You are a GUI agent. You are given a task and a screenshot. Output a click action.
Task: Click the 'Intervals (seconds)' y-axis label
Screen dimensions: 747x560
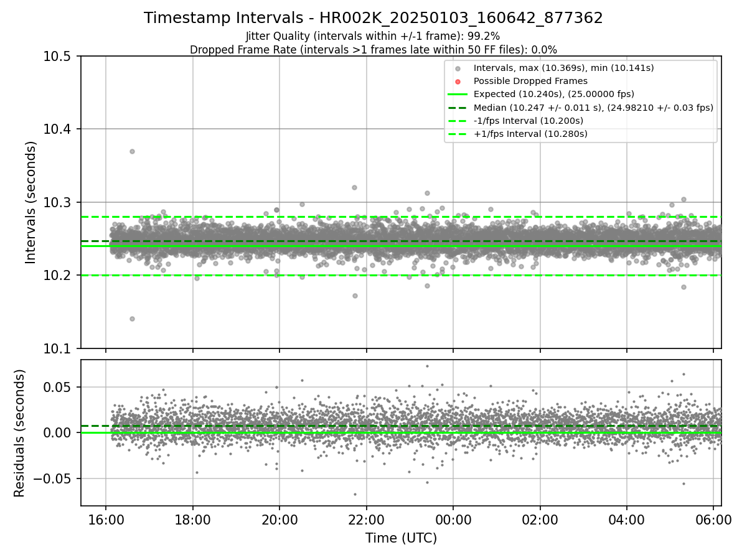click(31, 202)
